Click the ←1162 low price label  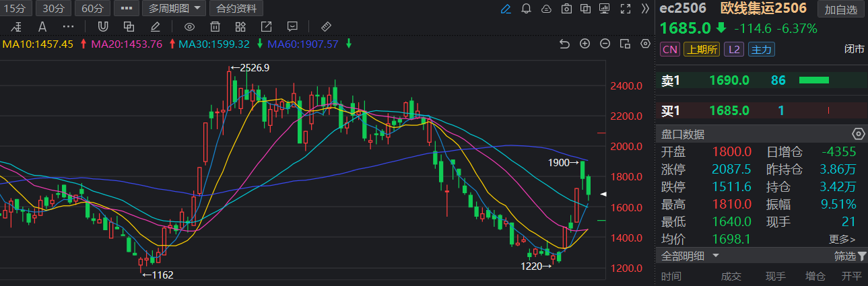click(158, 275)
